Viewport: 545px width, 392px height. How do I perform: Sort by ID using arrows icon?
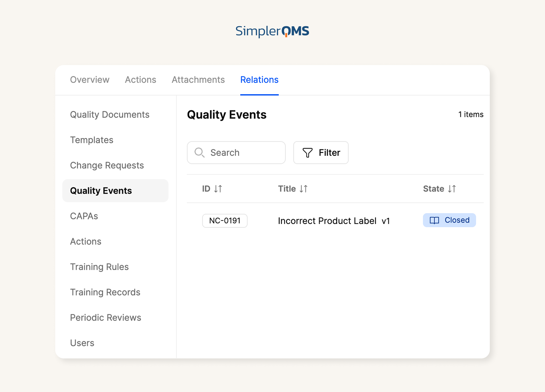tap(218, 189)
